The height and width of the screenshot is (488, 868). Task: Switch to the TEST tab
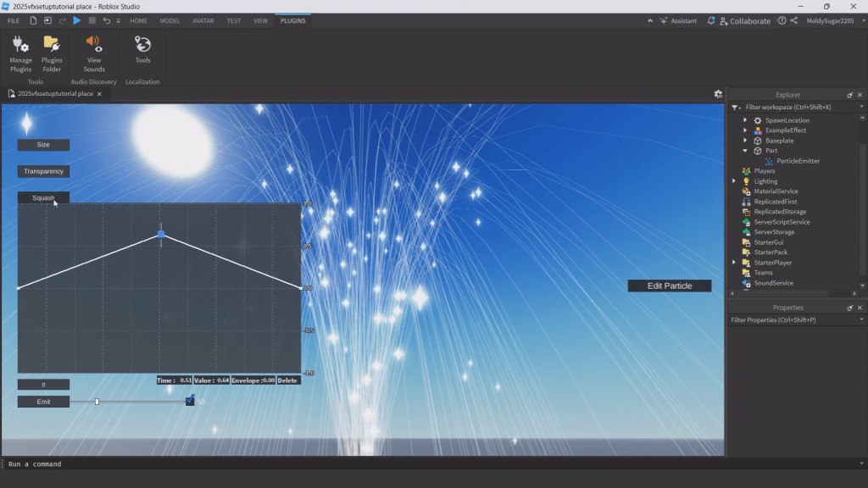tap(234, 20)
